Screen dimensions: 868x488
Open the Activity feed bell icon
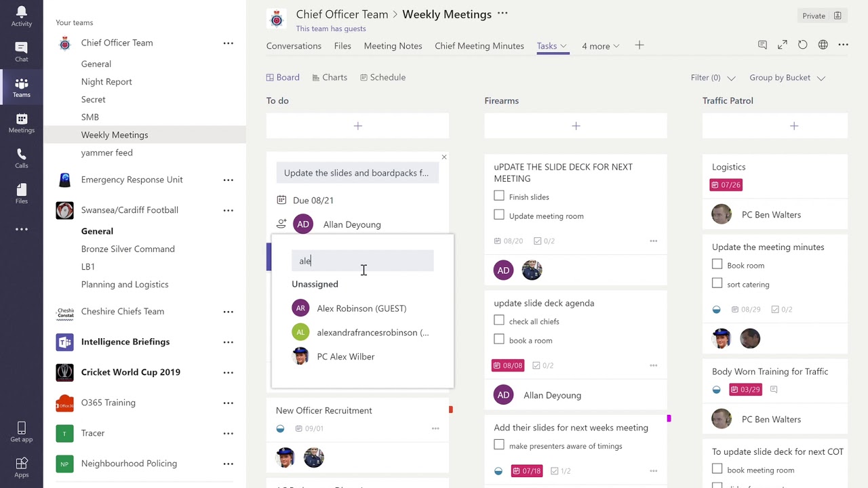(x=21, y=16)
